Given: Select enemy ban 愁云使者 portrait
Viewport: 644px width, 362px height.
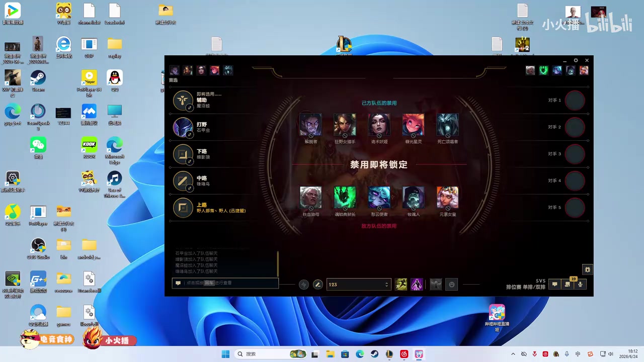Looking at the screenshot, I should pos(379,197).
